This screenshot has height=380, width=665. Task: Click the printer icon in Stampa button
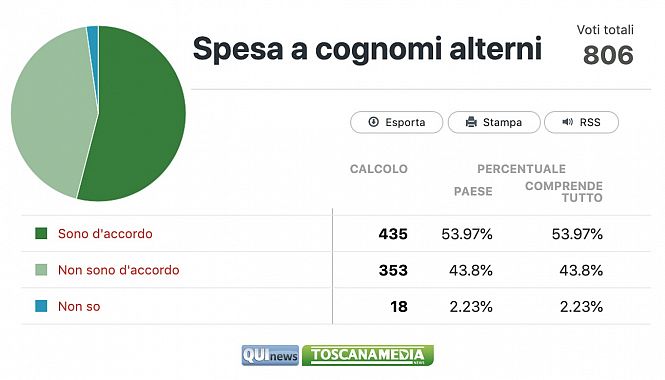click(x=471, y=122)
